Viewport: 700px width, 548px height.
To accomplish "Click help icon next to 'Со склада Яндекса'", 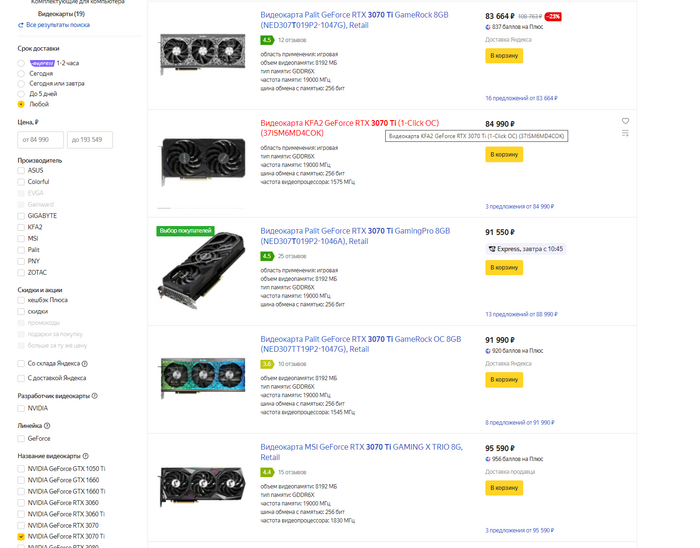I will (x=84, y=364).
